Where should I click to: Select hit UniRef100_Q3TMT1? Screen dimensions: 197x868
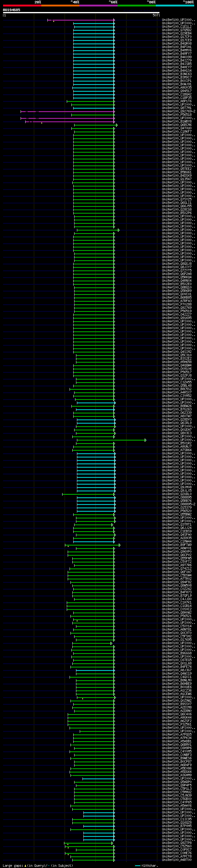click(x=177, y=525)
